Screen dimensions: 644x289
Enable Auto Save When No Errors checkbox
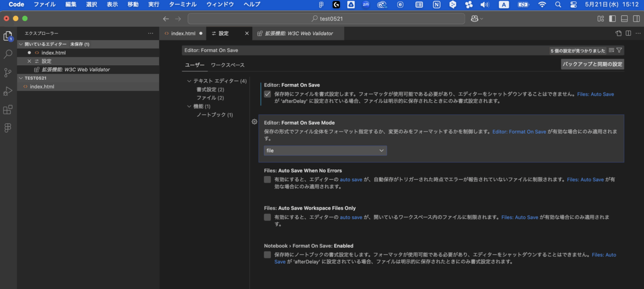pyautogui.click(x=268, y=180)
